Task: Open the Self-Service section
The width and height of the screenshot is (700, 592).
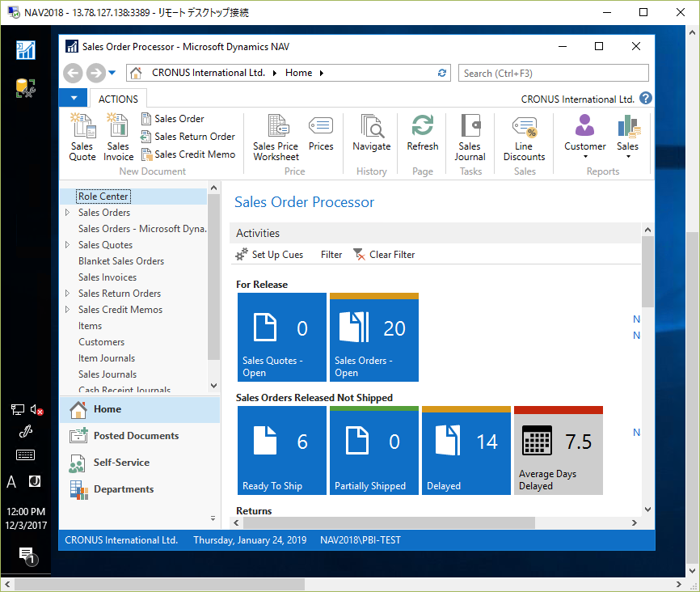Action: tap(140, 463)
